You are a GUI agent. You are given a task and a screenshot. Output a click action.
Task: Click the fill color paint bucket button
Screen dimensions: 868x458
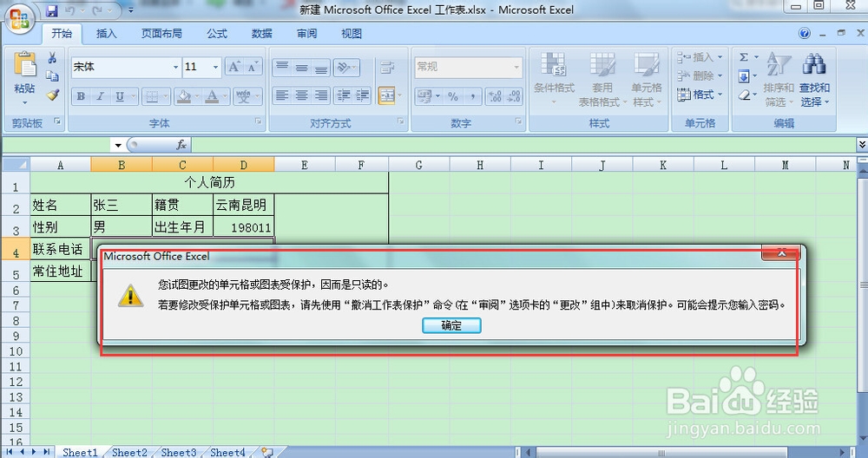tap(183, 96)
